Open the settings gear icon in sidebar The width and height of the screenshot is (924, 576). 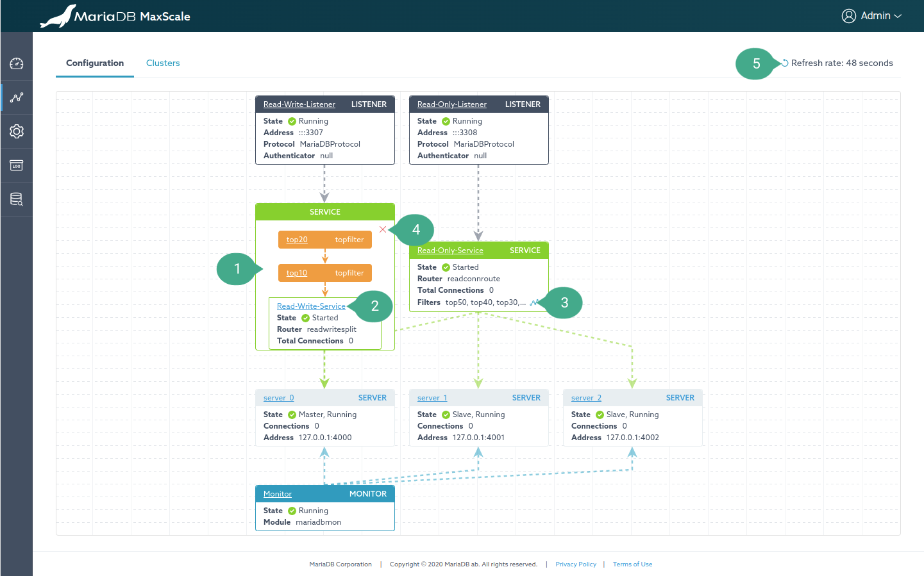(17, 131)
